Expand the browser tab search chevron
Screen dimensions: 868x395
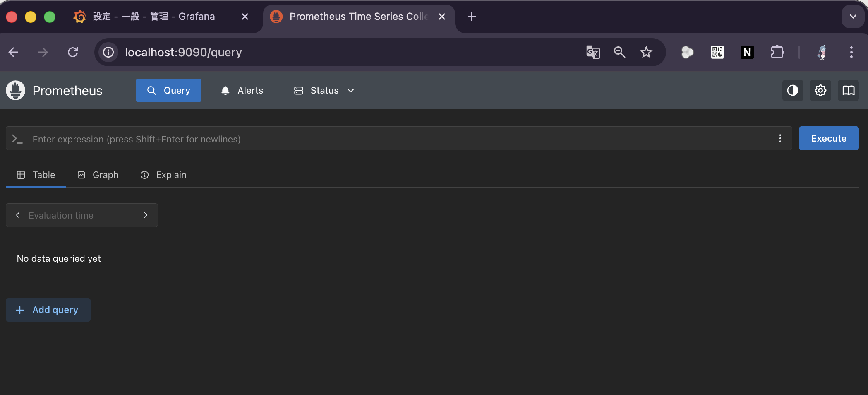pos(853,17)
